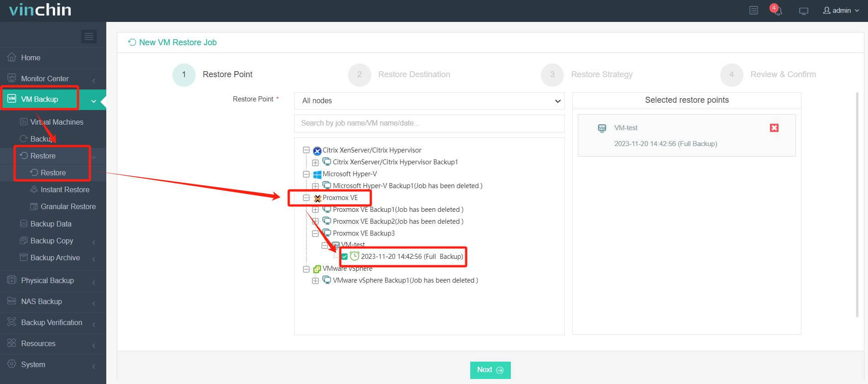
Task: Expand Proxmox VE Backup2 node
Action: [315, 221]
